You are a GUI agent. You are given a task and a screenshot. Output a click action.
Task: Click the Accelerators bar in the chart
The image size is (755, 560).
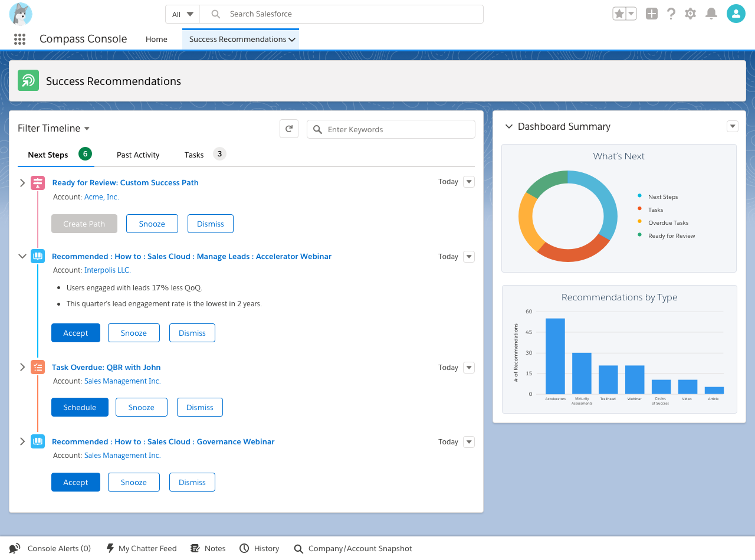555,356
